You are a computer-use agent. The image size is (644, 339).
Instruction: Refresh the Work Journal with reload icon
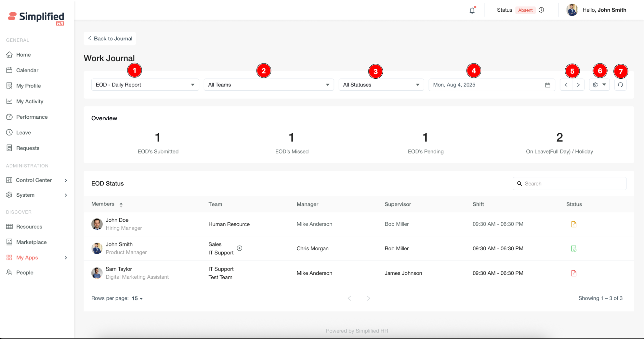620,85
